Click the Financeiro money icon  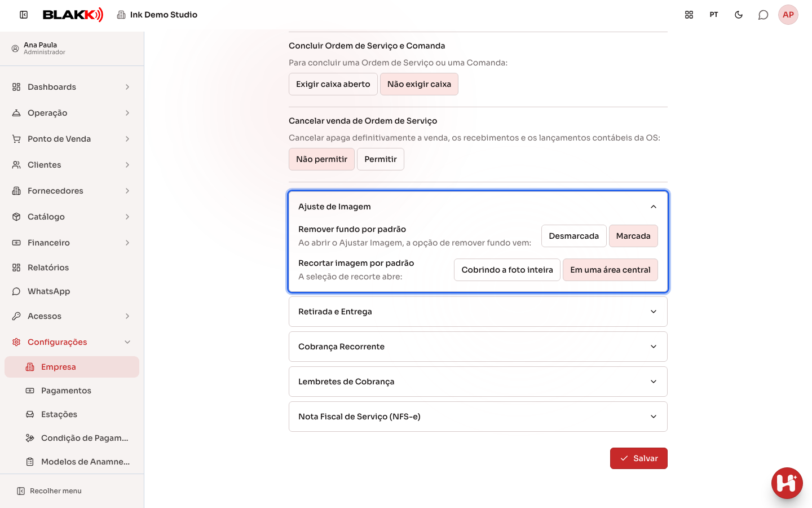point(16,243)
